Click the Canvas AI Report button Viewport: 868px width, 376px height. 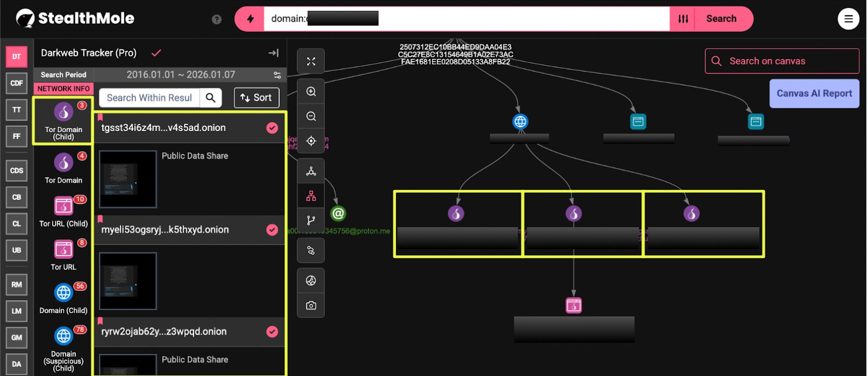point(814,93)
